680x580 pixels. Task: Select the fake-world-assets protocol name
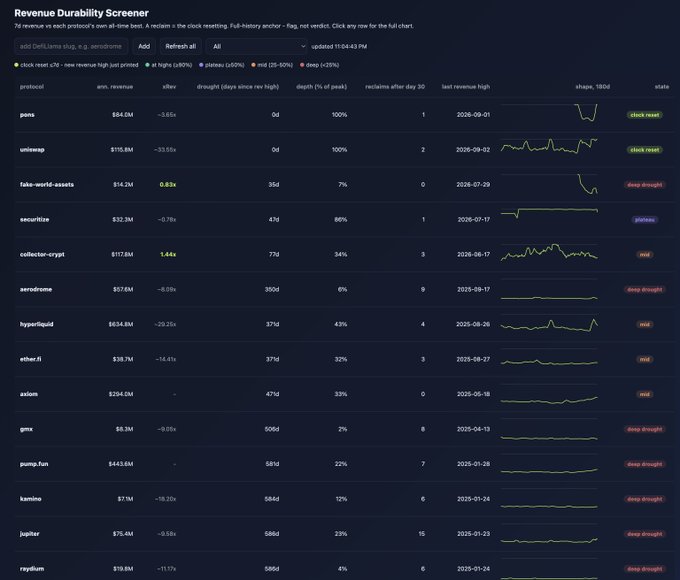47,185
